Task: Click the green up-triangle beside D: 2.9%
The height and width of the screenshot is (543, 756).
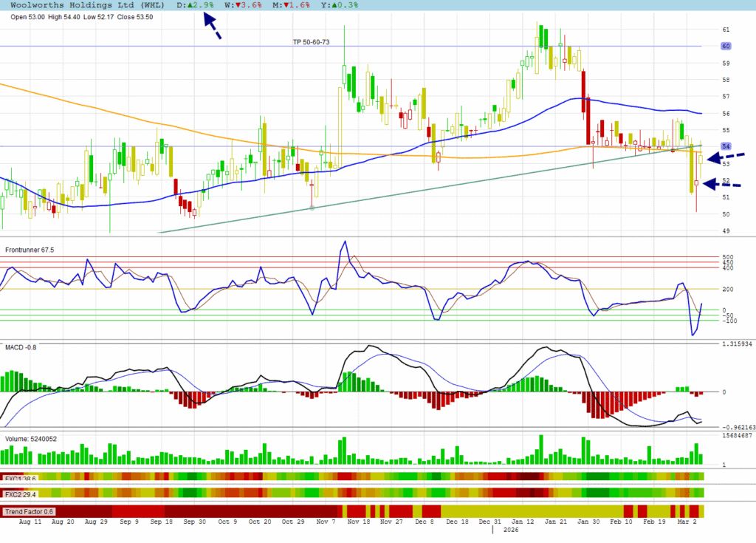Action: [190, 5]
